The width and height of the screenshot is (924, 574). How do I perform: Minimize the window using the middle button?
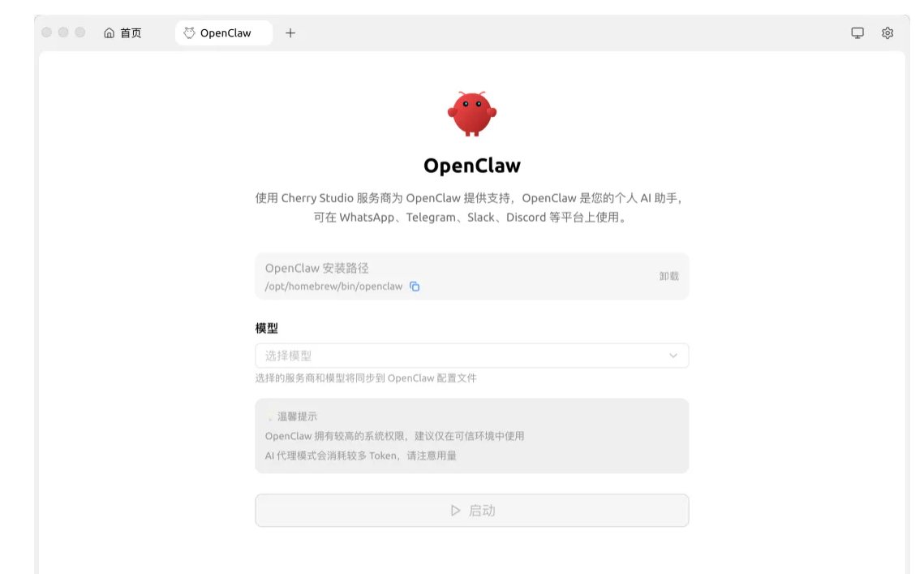[63, 32]
